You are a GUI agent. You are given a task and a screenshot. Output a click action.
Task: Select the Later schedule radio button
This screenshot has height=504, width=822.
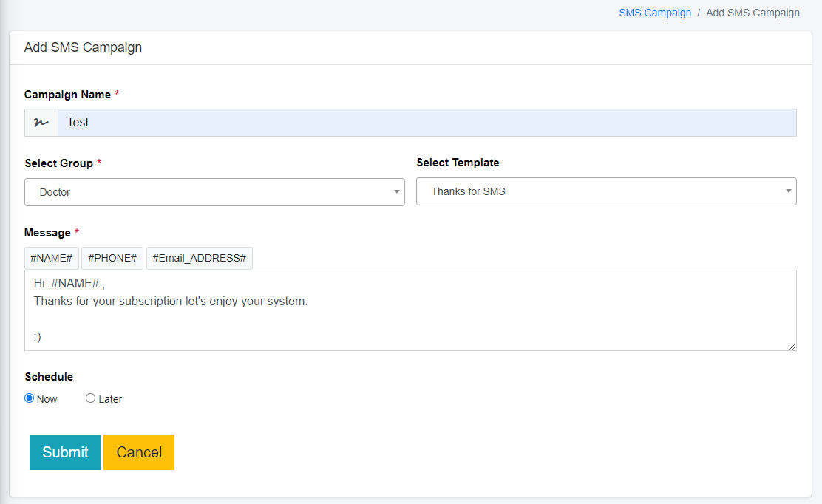(x=91, y=398)
